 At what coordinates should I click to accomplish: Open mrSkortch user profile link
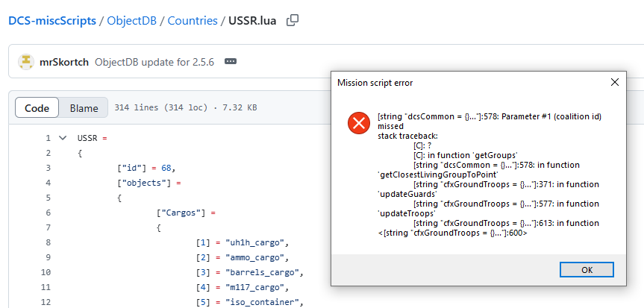point(63,62)
